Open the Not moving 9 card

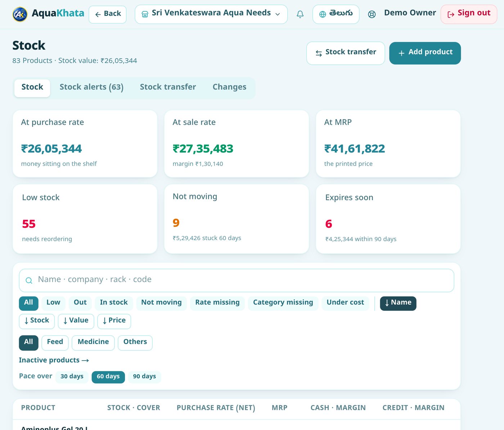tap(237, 219)
